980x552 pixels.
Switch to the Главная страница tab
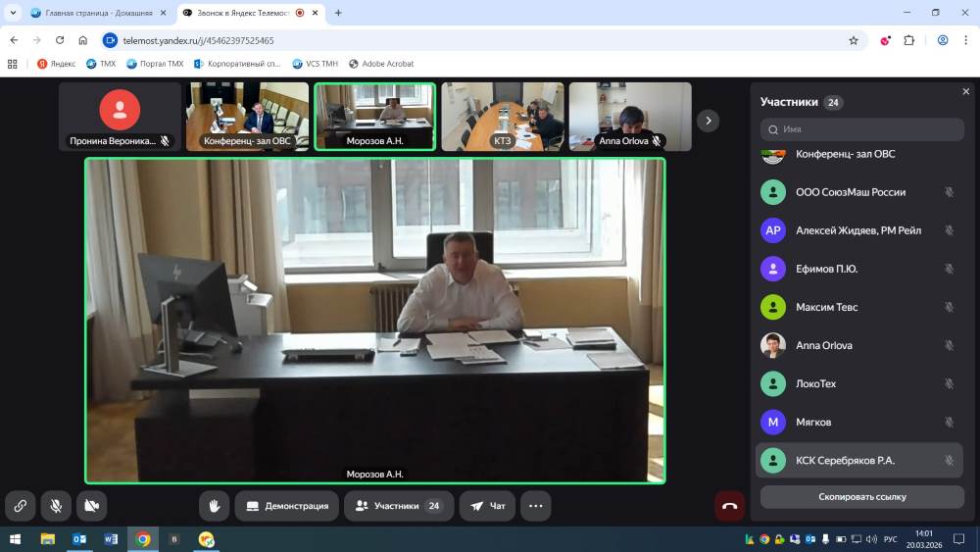pos(91,13)
